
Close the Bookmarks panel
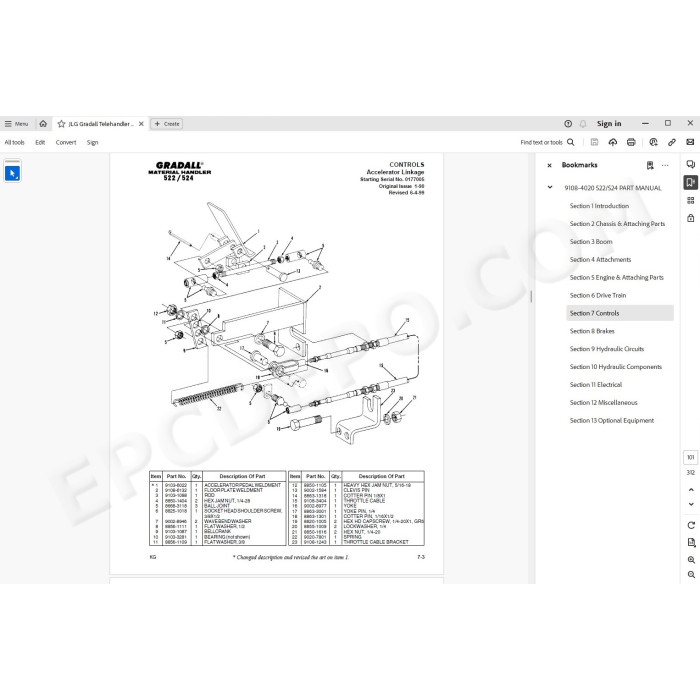(x=550, y=165)
